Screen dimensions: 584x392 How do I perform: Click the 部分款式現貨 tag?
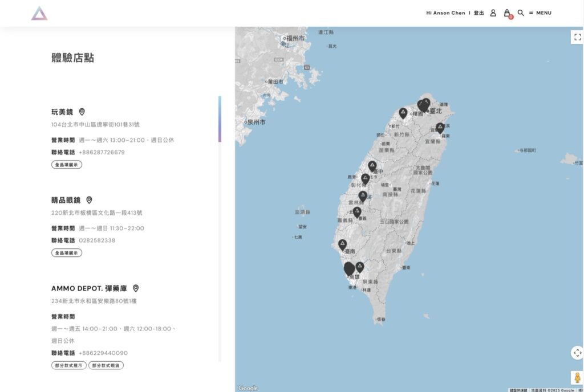106,365
